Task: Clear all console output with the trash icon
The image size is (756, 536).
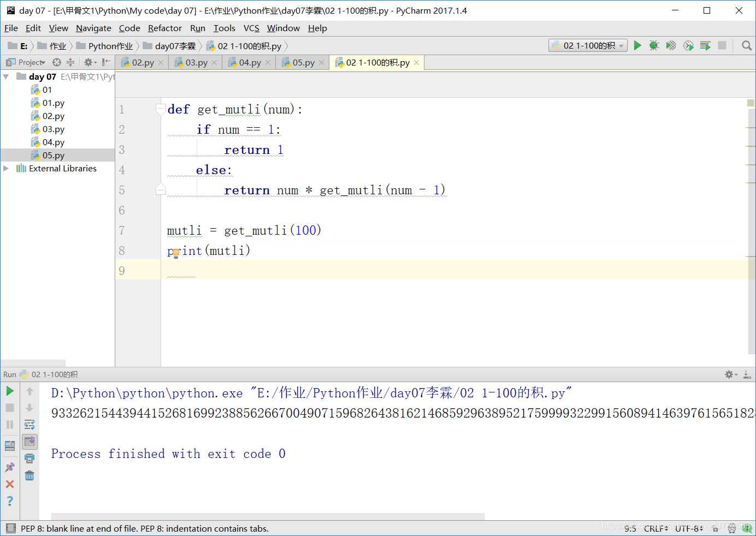Action: pyautogui.click(x=29, y=475)
